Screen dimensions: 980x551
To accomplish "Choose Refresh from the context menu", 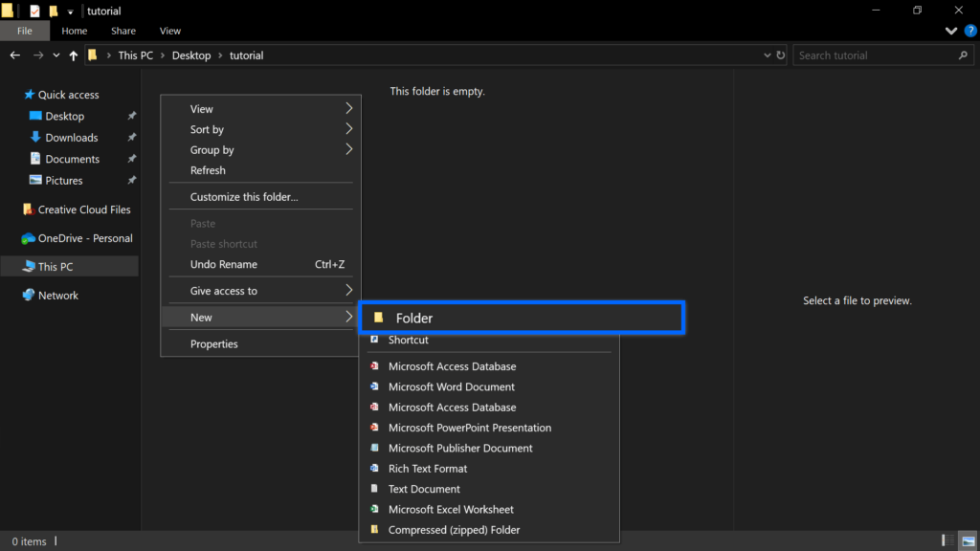I will click(260, 170).
